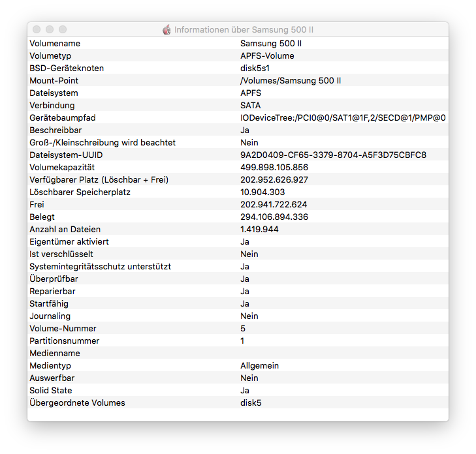Select the 'Ist verschlüsselt' row label
The width and height of the screenshot is (476, 454).
(x=61, y=254)
